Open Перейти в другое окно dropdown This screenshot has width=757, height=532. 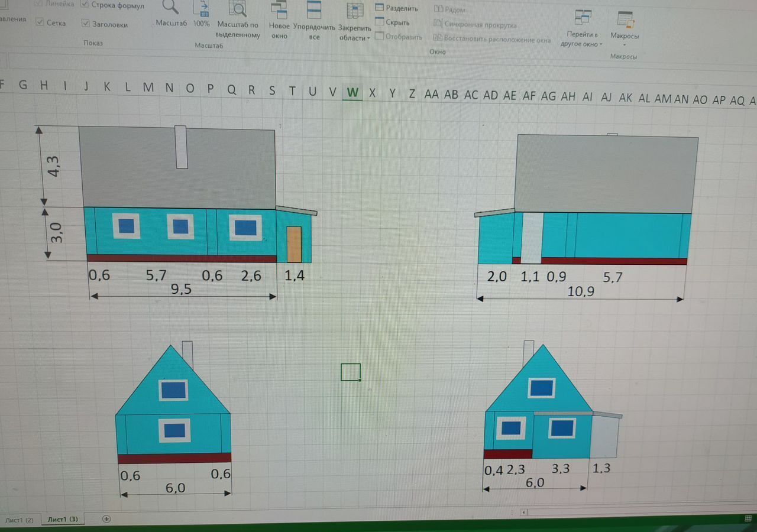(x=583, y=28)
